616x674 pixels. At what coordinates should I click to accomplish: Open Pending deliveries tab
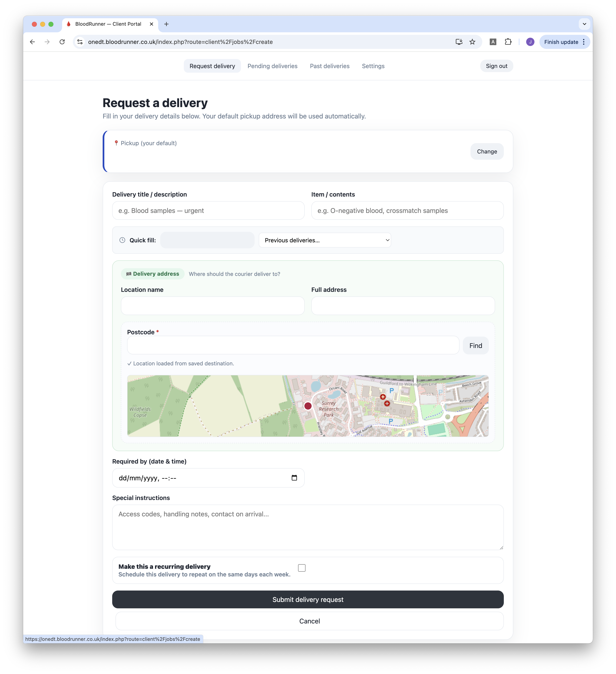(x=272, y=66)
